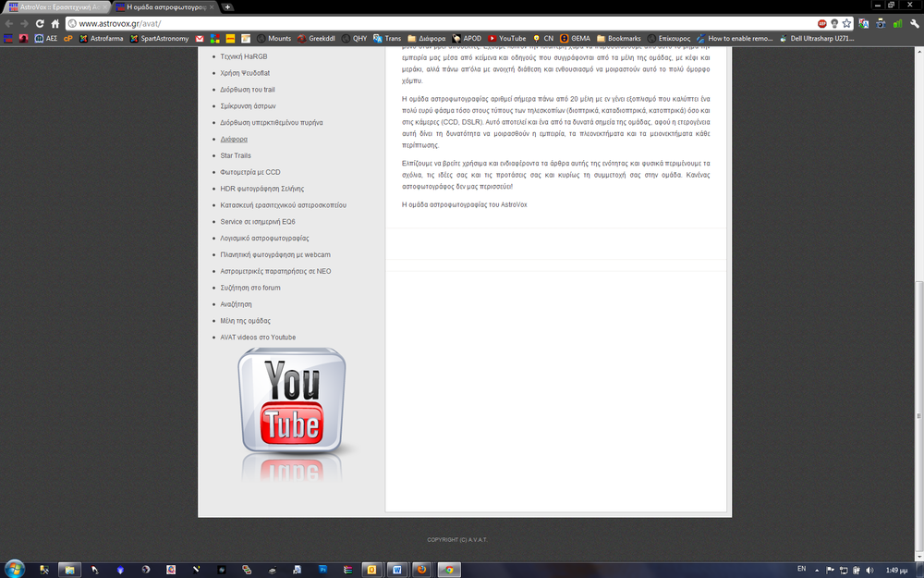
Task: Click the Star Trails sidebar link
Action: point(236,154)
